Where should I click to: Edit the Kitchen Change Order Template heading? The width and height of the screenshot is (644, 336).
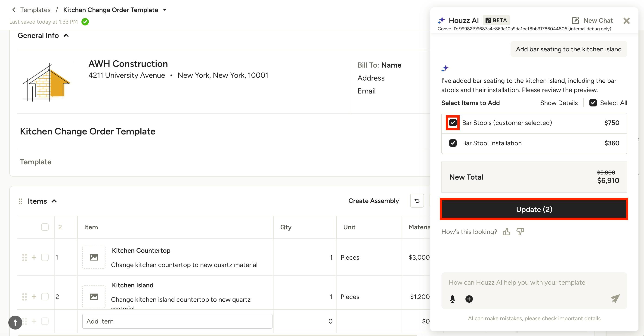[x=88, y=131]
